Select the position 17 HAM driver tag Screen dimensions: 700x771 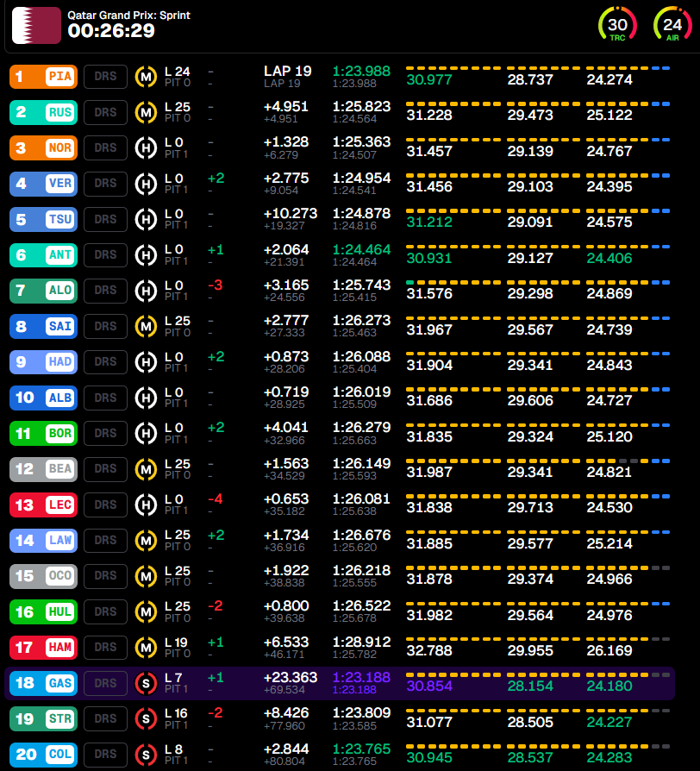tap(43, 648)
